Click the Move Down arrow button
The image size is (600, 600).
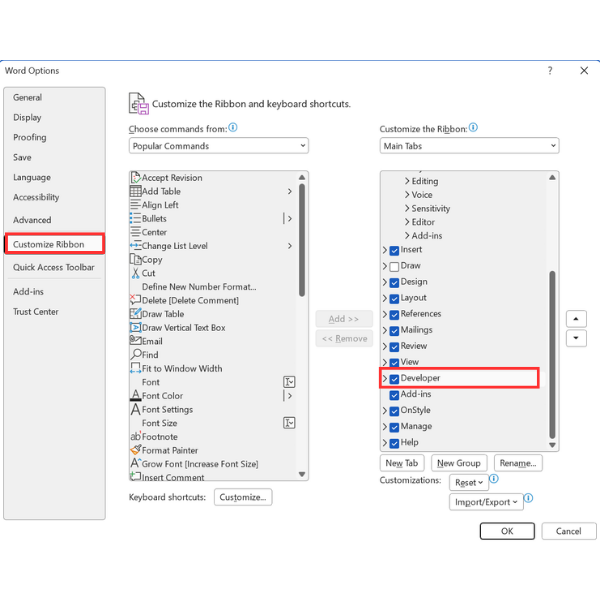click(x=576, y=338)
